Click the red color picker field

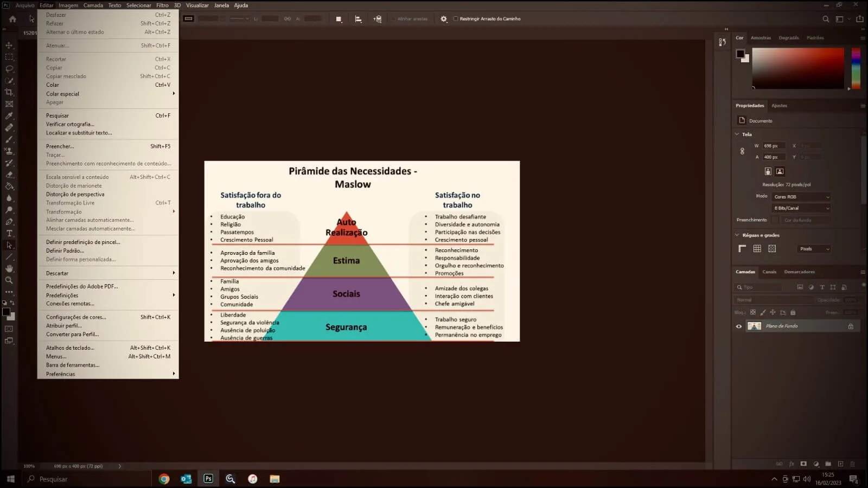point(797,68)
